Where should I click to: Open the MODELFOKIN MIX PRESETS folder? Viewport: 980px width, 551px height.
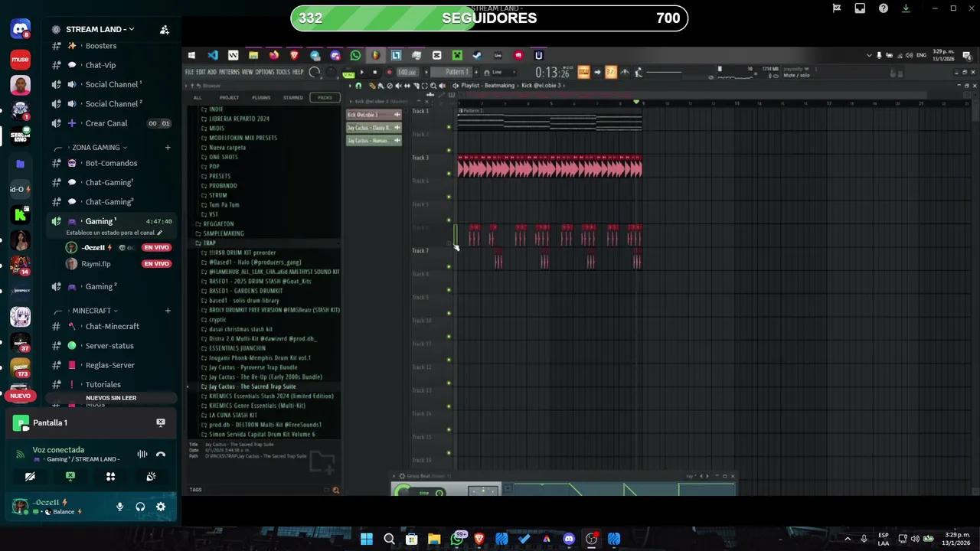[x=243, y=138]
